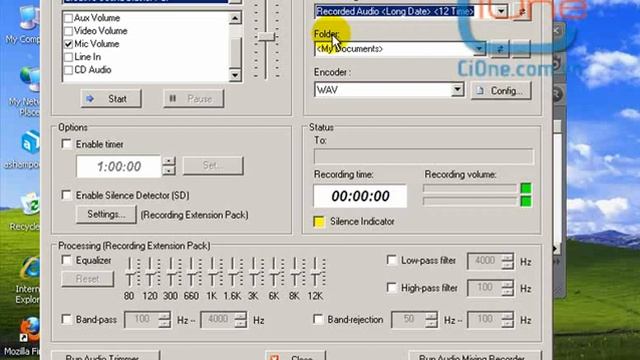
Task: Click the reset arrows button beside file name
Action: coord(522,11)
